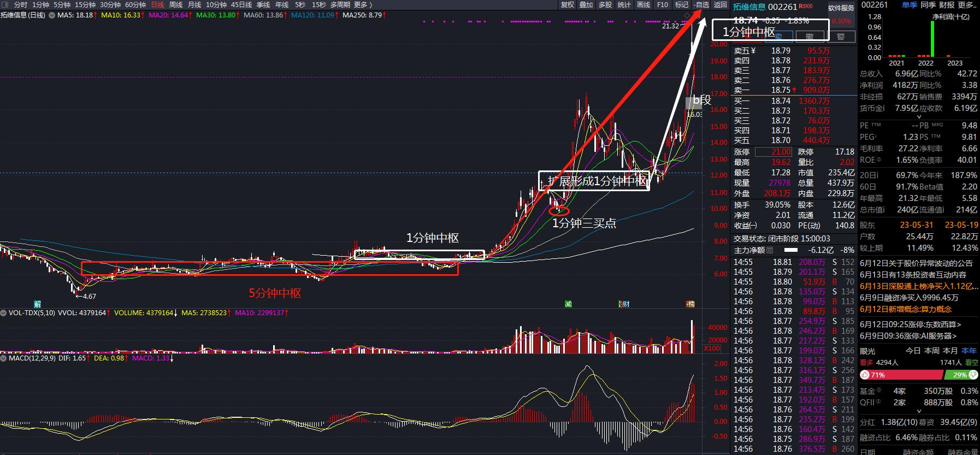The height and width of the screenshot is (455, 980).
Task: Click the 复权 adjustment button
Action: [x=568, y=4]
